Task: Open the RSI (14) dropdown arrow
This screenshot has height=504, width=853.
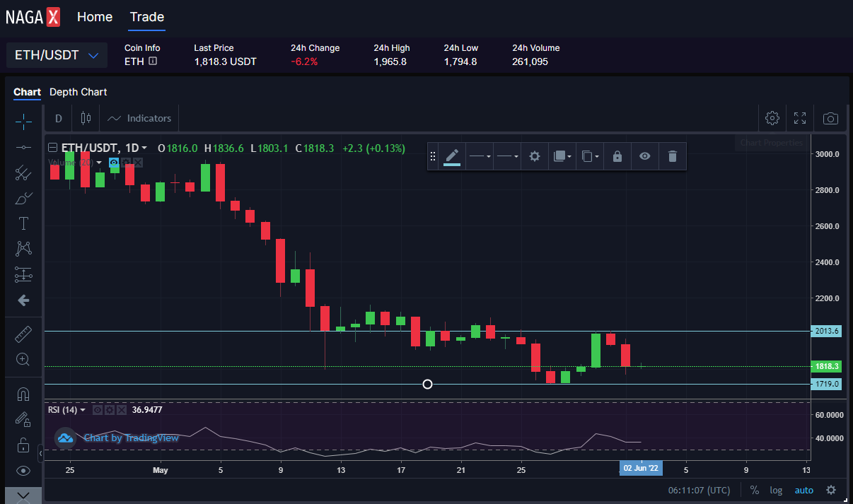Action: [x=83, y=410]
